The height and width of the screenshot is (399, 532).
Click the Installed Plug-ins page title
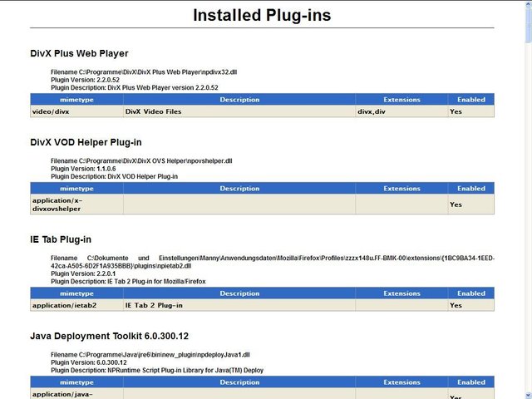click(262, 15)
